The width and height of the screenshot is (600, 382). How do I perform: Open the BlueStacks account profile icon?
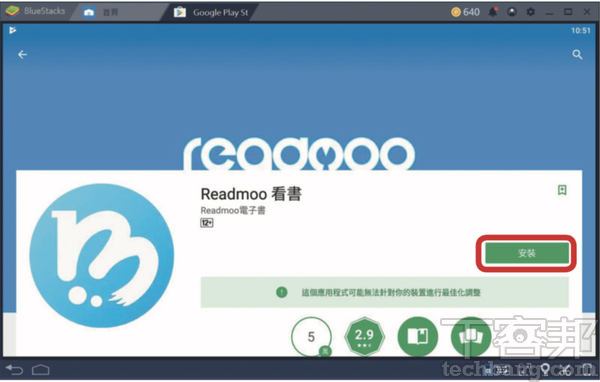pos(512,12)
